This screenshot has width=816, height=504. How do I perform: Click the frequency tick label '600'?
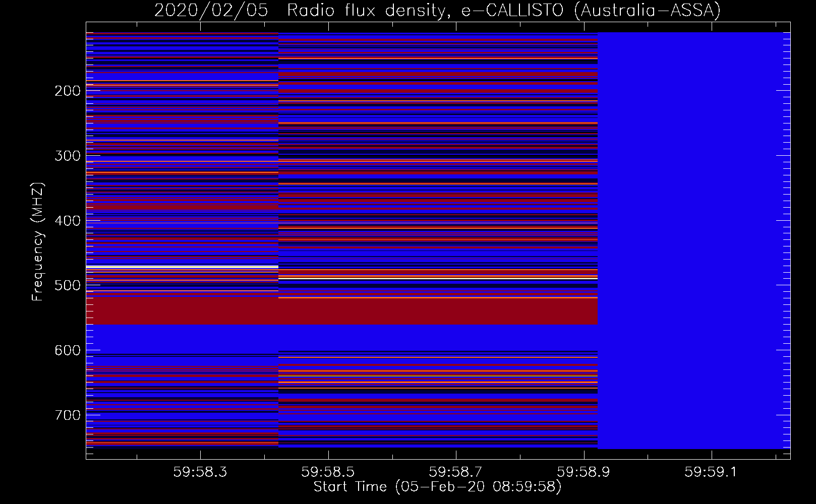point(68,350)
